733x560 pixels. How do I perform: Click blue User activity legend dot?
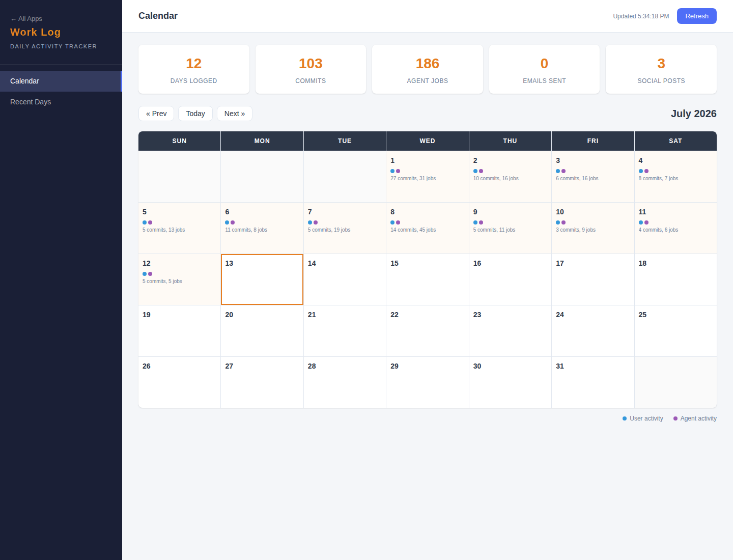pos(625,418)
